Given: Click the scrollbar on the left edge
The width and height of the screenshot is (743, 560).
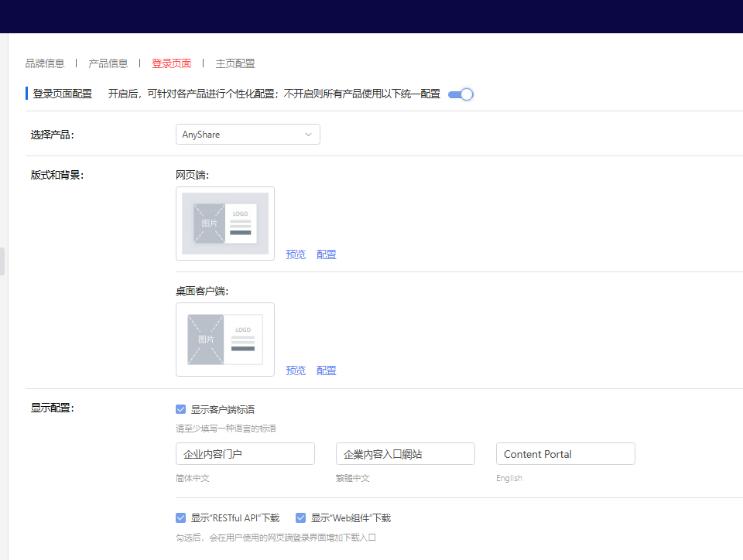Looking at the screenshot, I should click(x=2, y=261).
